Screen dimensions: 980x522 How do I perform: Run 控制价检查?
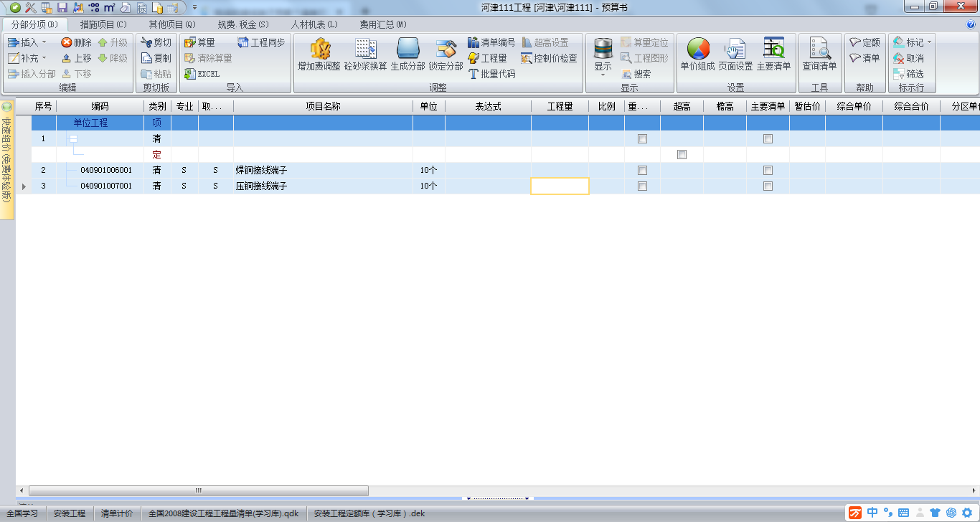pyautogui.click(x=549, y=58)
